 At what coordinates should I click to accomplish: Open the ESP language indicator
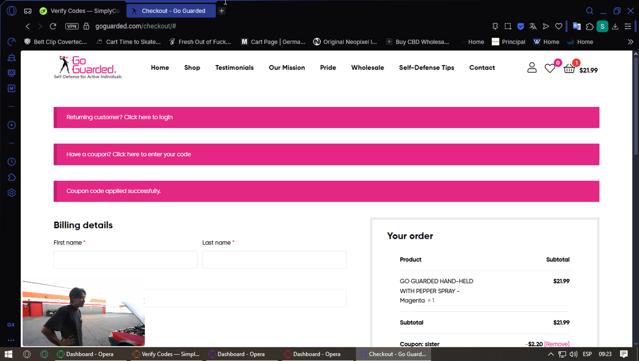click(587, 354)
